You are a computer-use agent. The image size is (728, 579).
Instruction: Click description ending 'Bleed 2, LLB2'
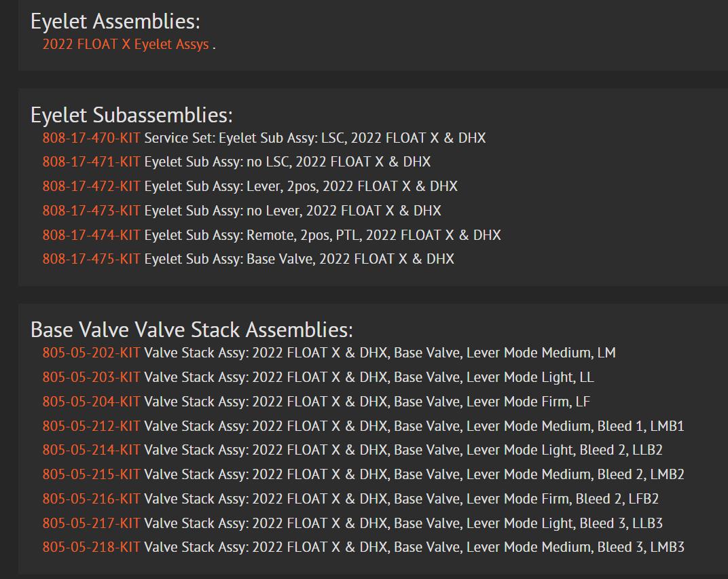tap(403, 450)
